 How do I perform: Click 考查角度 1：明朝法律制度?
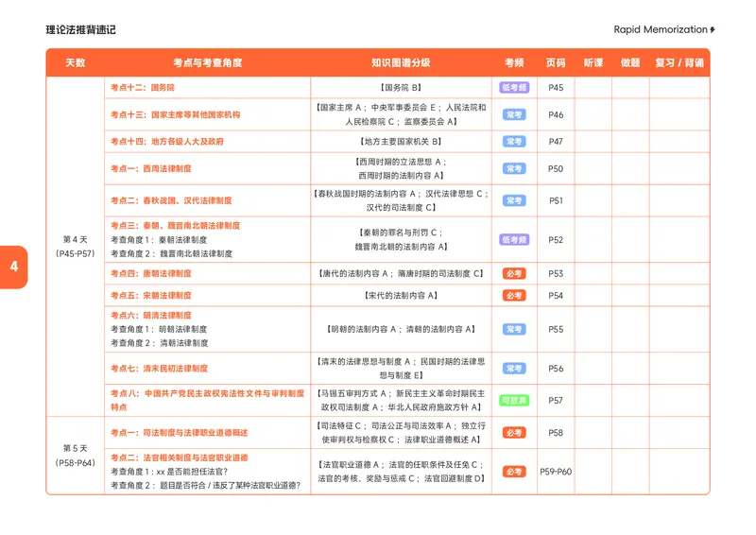tap(159, 329)
